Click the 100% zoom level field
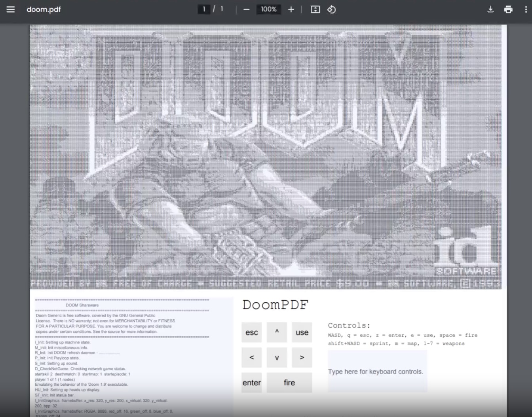 (268, 9)
